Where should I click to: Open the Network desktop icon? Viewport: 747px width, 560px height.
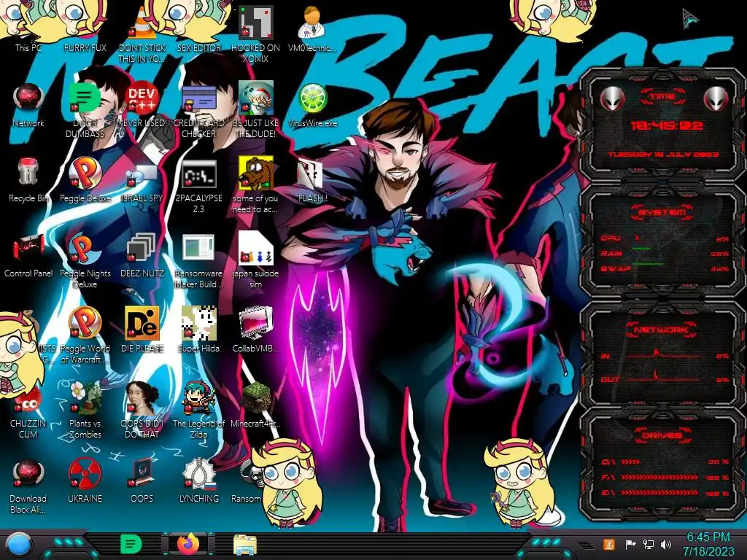click(28, 105)
